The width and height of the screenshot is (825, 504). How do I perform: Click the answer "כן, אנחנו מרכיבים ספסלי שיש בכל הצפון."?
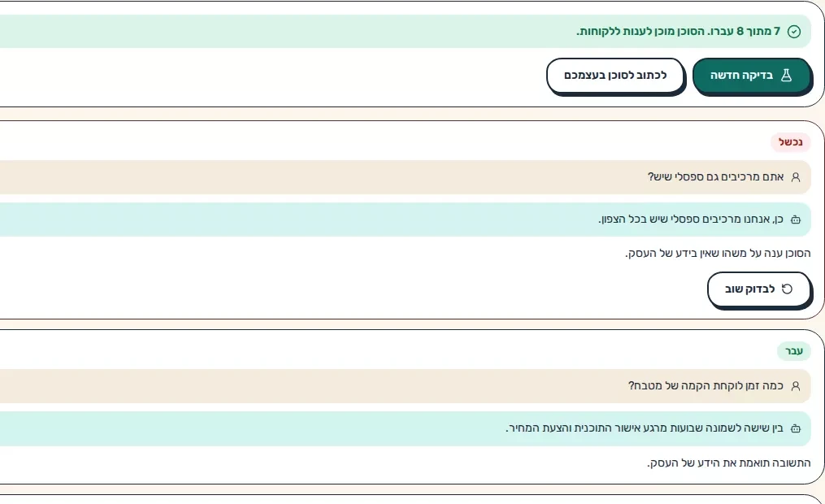point(691,219)
